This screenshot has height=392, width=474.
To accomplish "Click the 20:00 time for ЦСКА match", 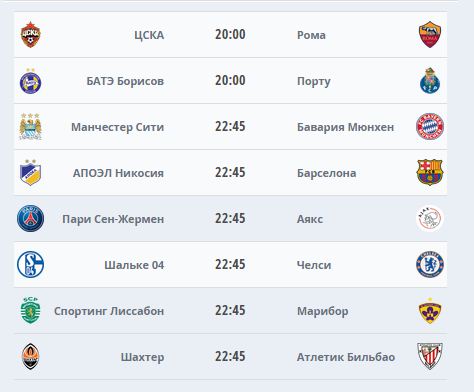I will coord(230,34).
